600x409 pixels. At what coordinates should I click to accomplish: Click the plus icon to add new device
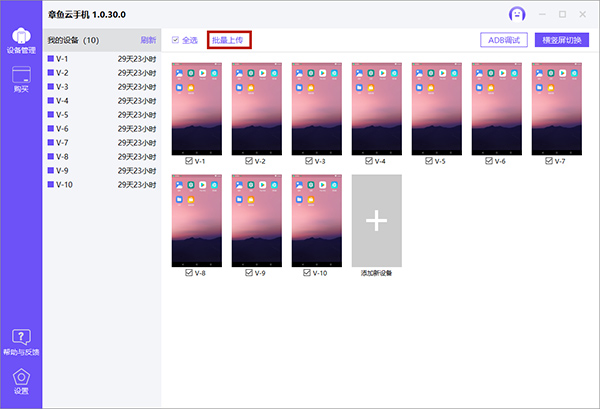[x=376, y=220]
